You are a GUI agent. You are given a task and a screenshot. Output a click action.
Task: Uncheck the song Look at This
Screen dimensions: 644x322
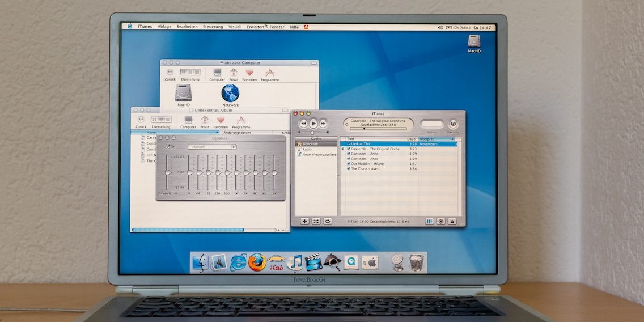(348, 144)
